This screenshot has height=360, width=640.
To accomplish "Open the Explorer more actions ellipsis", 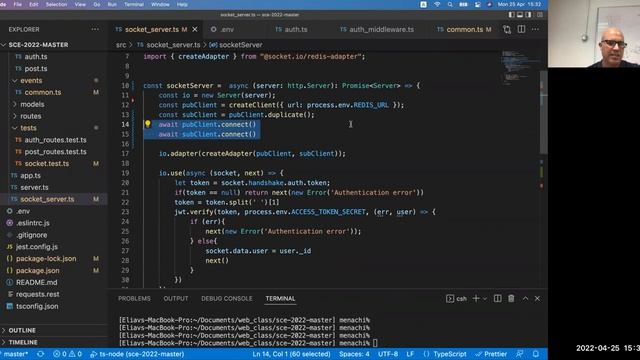I will pos(95,29).
